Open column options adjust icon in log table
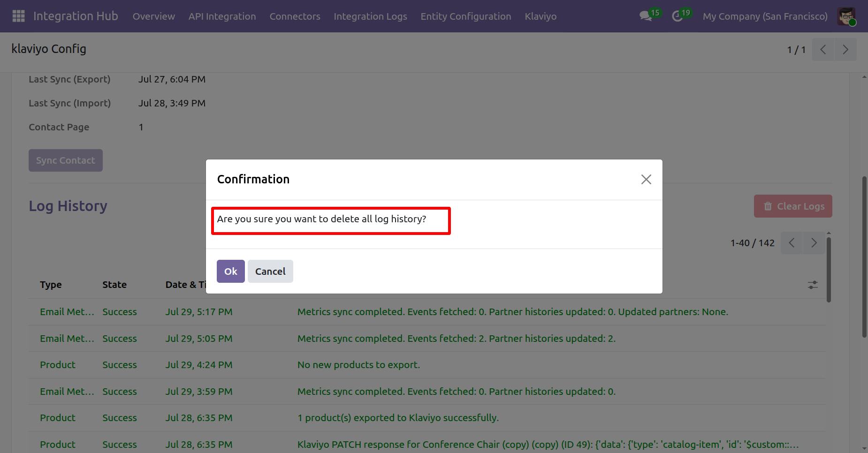The width and height of the screenshot is (868, 453). click(813, 285)
